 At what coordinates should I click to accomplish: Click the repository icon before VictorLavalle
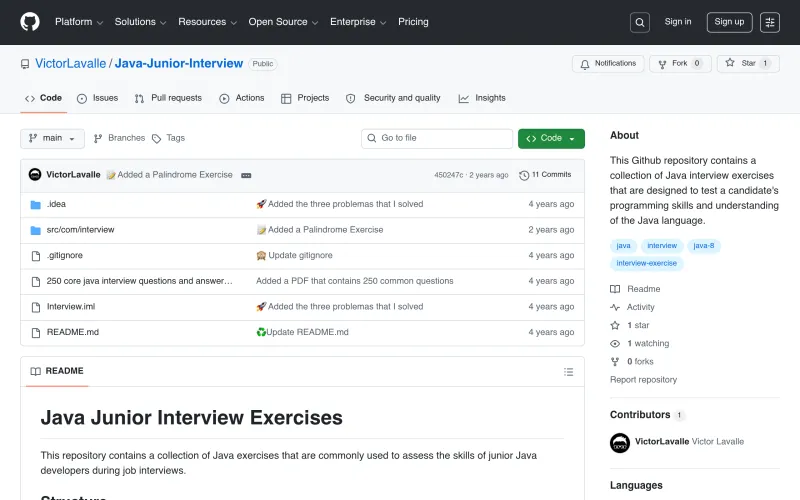pyautogui.click(x=24, y=64)
